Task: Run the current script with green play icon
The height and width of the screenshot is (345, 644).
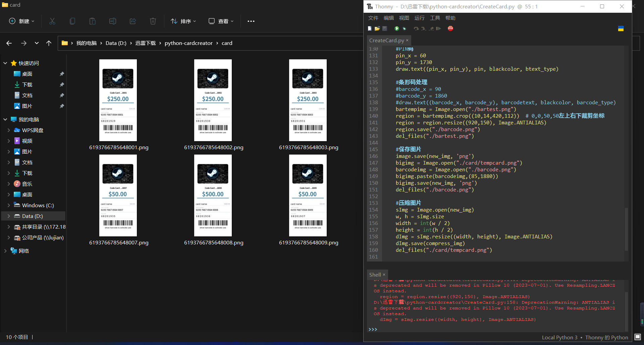Action: click(397, 28)
